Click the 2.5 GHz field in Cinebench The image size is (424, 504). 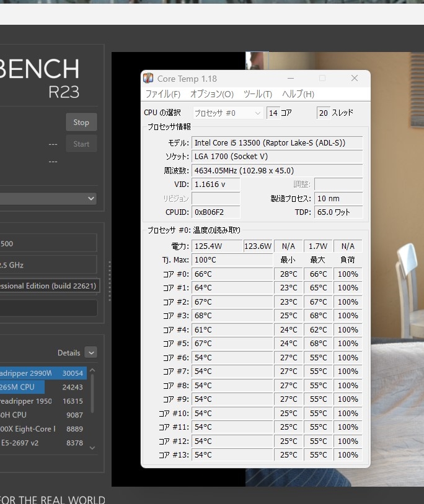tap(48, 265)
